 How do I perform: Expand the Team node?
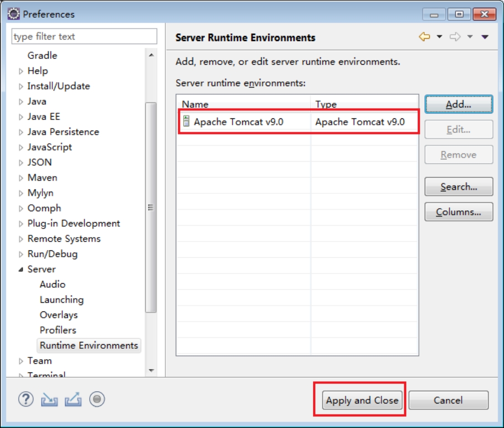pyautogui.click(x=21, y=361)
